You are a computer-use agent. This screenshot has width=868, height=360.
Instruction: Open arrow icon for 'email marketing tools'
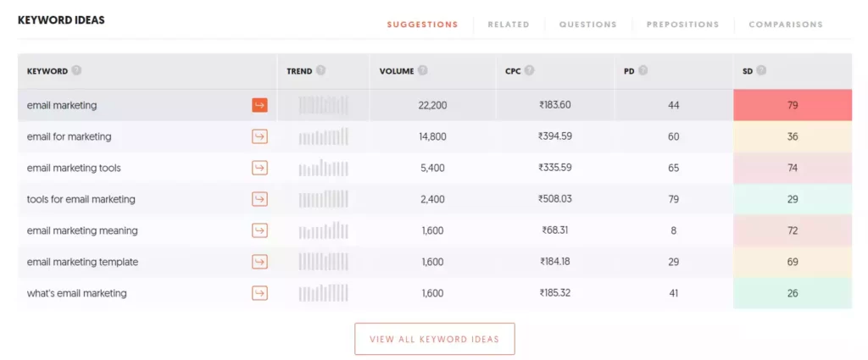pyautogui.click(x=259, y=168)
